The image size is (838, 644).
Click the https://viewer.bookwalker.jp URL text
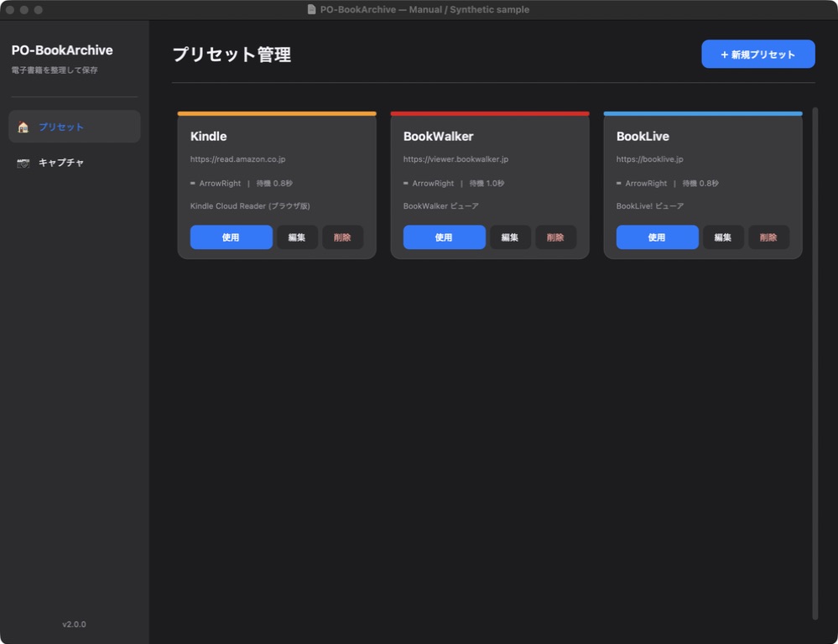pyautogui.click(x=455, y=159)
